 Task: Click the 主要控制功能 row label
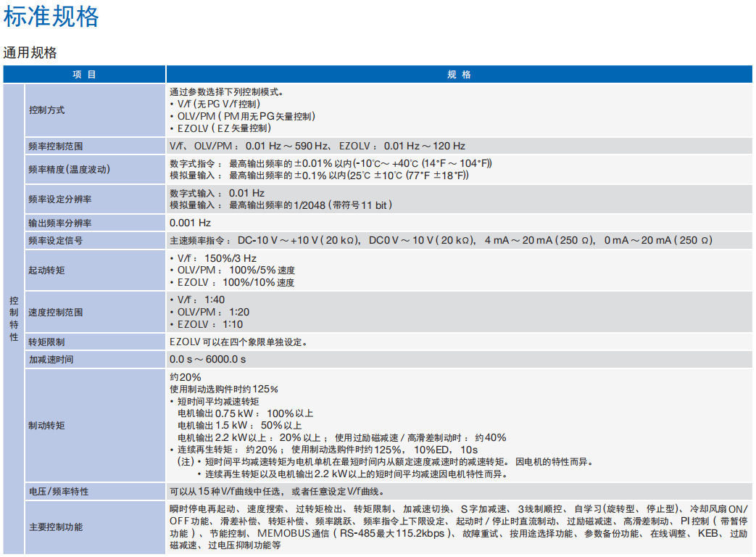(56, 527)
